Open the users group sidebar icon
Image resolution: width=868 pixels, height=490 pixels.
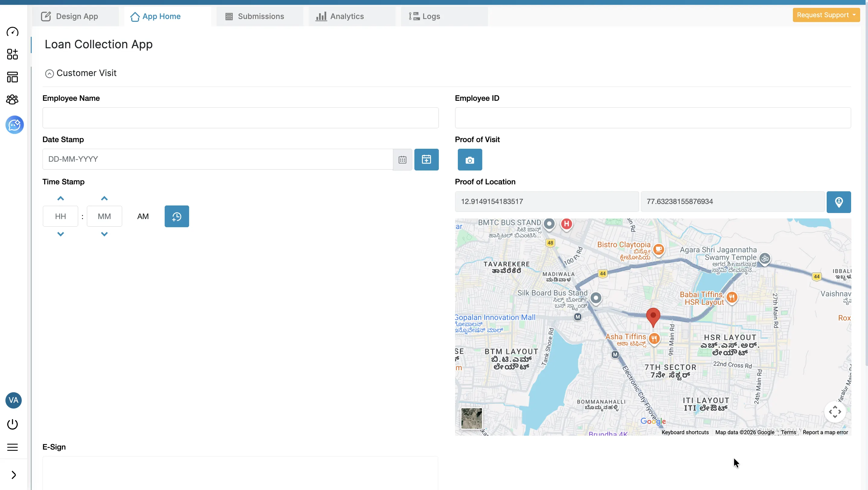12,99
